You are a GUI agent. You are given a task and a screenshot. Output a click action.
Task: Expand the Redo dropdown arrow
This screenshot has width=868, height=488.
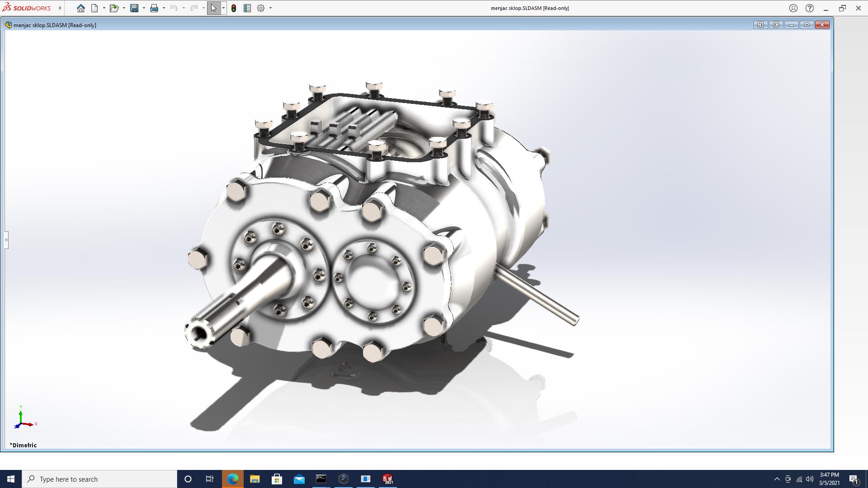[203, 8]
